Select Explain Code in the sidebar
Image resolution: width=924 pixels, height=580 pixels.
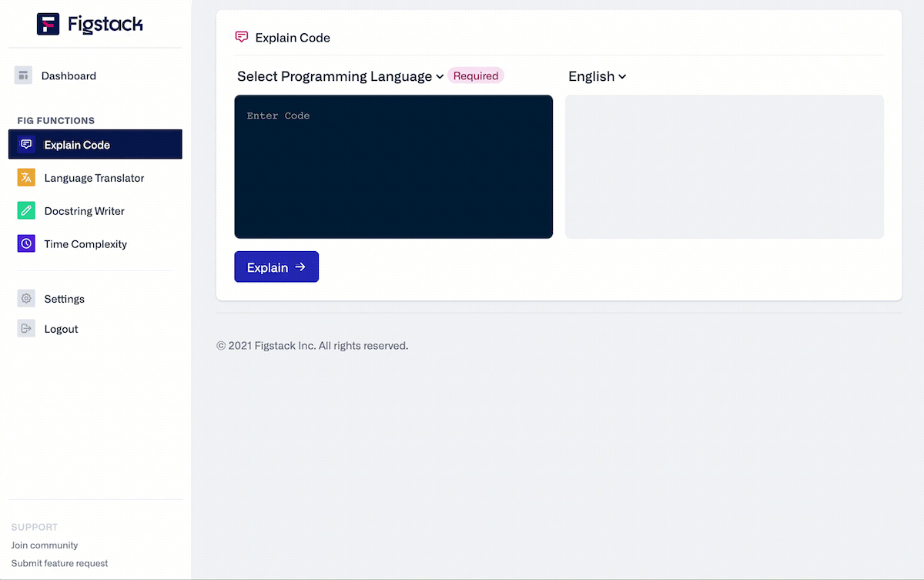95,144
